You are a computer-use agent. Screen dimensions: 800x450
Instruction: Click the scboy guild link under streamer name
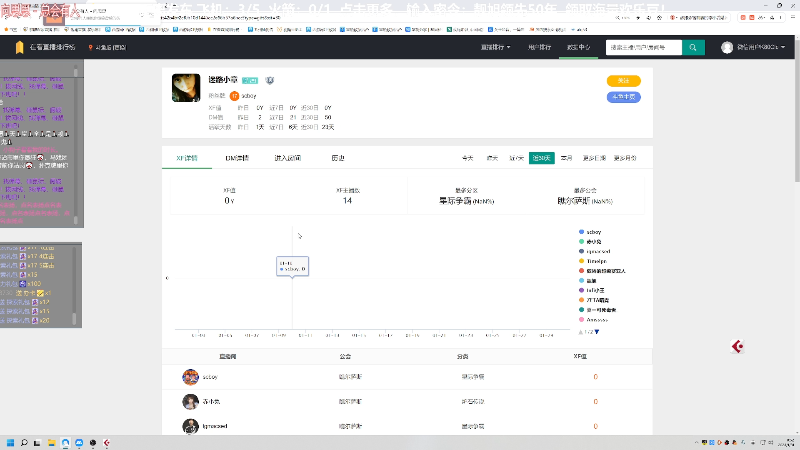(248, 96)
